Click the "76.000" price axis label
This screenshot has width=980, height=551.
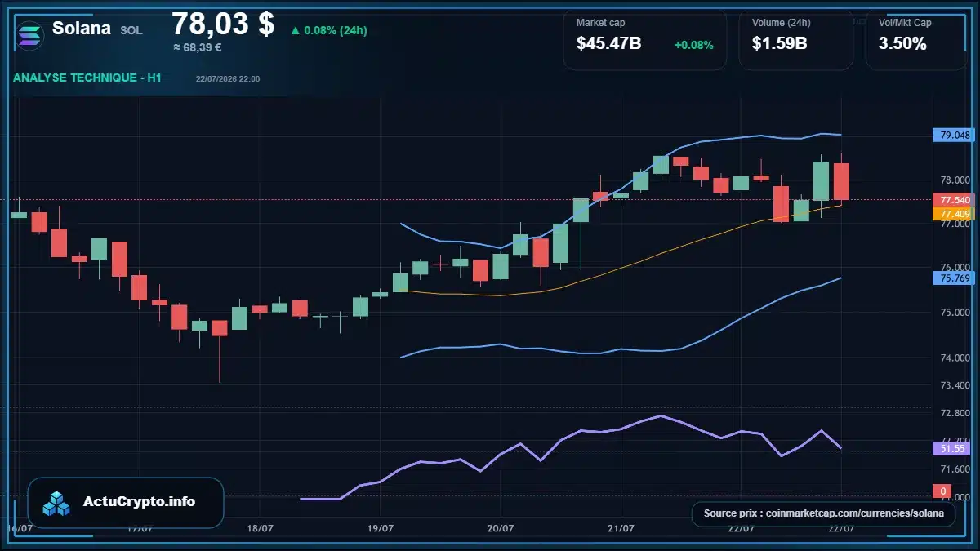(x=954, y=268)
